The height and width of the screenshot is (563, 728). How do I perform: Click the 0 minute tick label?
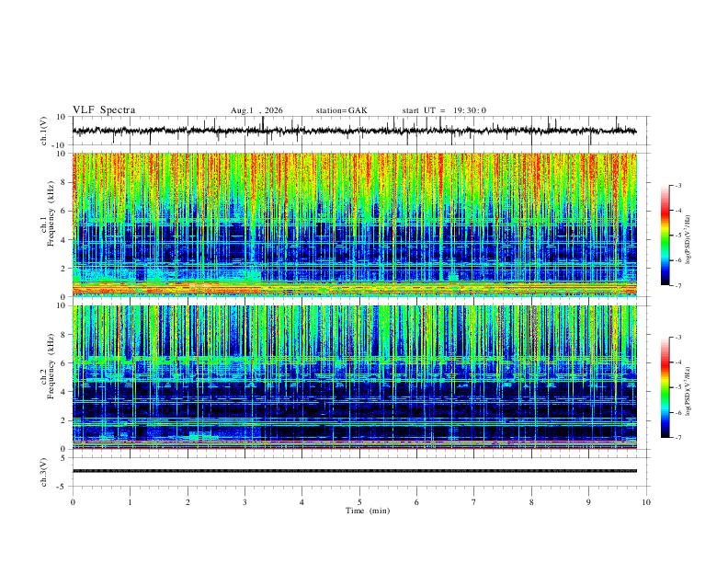(73, 502)
